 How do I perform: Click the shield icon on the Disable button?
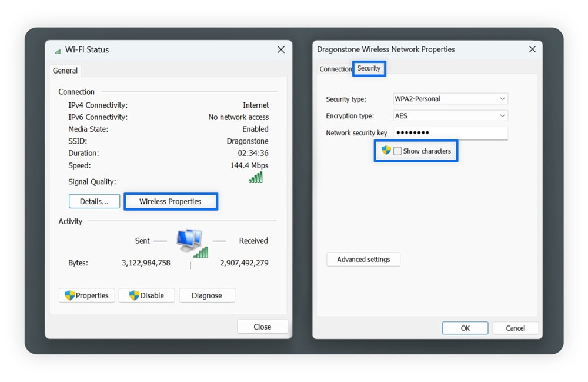click(x=133, y=295)
